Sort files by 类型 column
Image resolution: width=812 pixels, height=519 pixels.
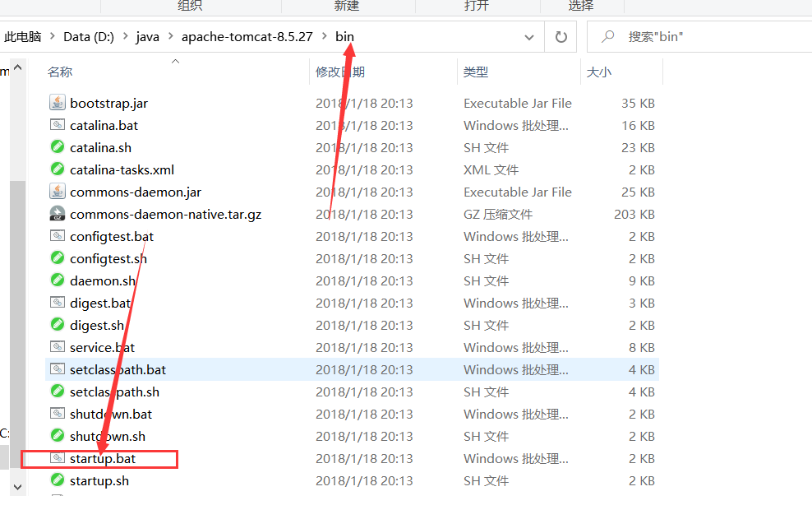(x=475, y=72)
